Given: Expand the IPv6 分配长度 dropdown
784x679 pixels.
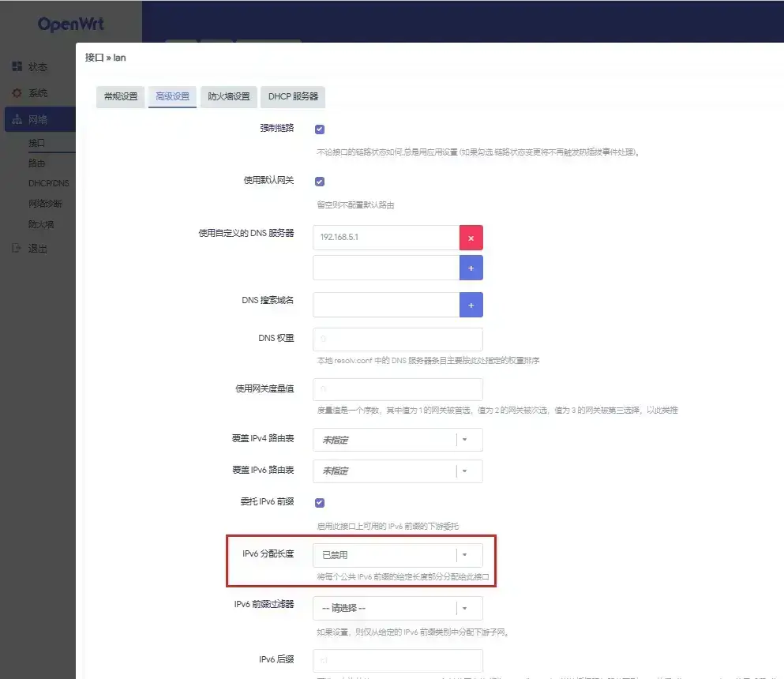Looking at the screenshot, I should [397, 555].
